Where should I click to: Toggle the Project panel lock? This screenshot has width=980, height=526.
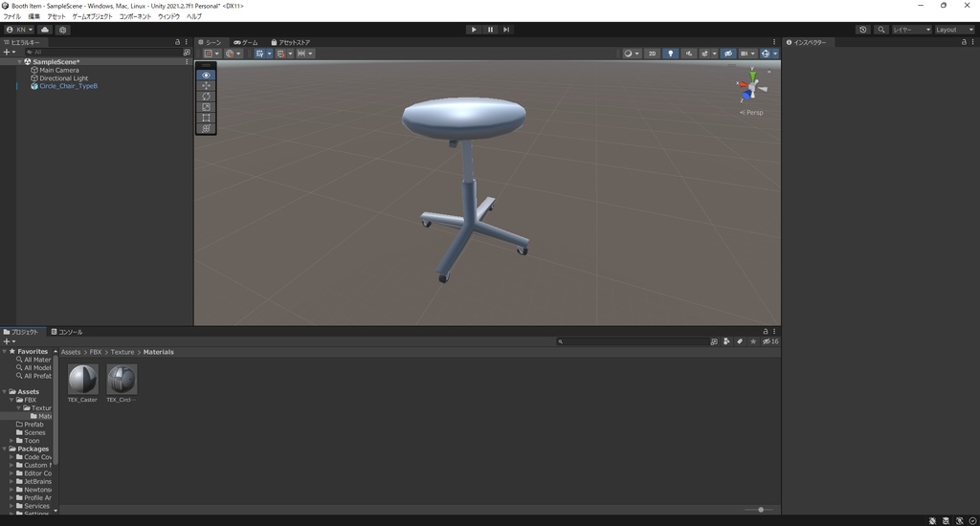[766, 332]
